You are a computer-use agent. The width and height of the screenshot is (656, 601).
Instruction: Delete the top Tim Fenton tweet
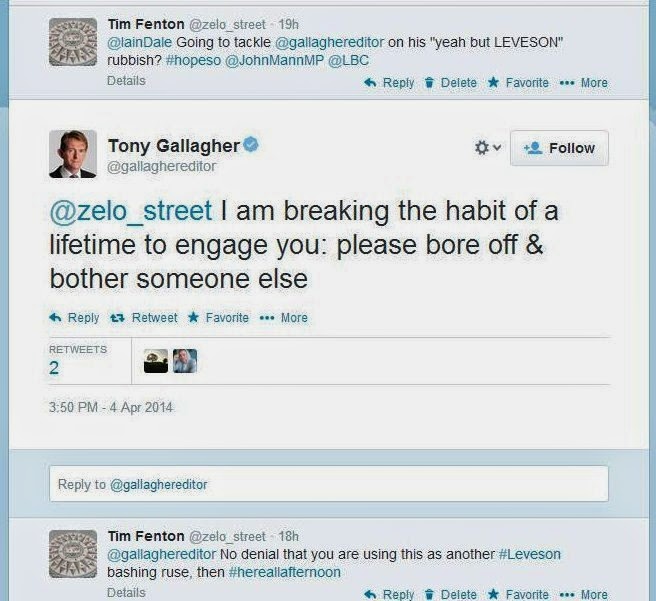coord(450,83)
